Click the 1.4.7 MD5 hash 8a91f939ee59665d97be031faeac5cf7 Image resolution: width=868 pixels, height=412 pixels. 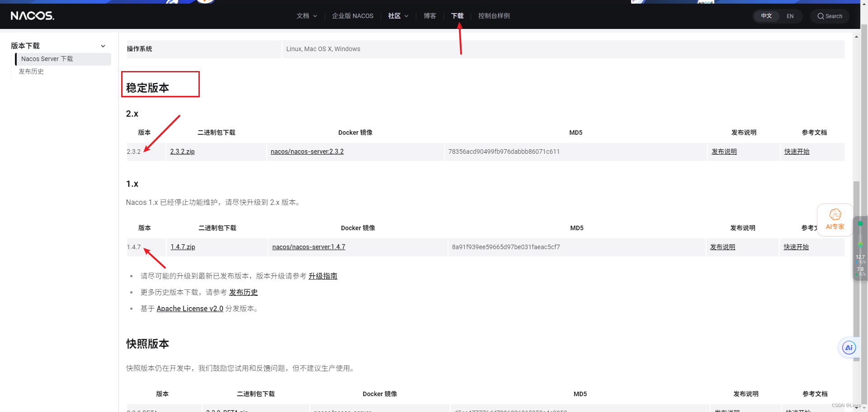pos(506,247)
